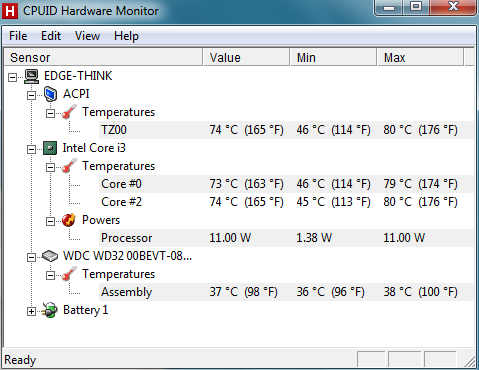Select the Battery 1 label
The height and width of the screenshot is (370, 479).
[85, 310]
